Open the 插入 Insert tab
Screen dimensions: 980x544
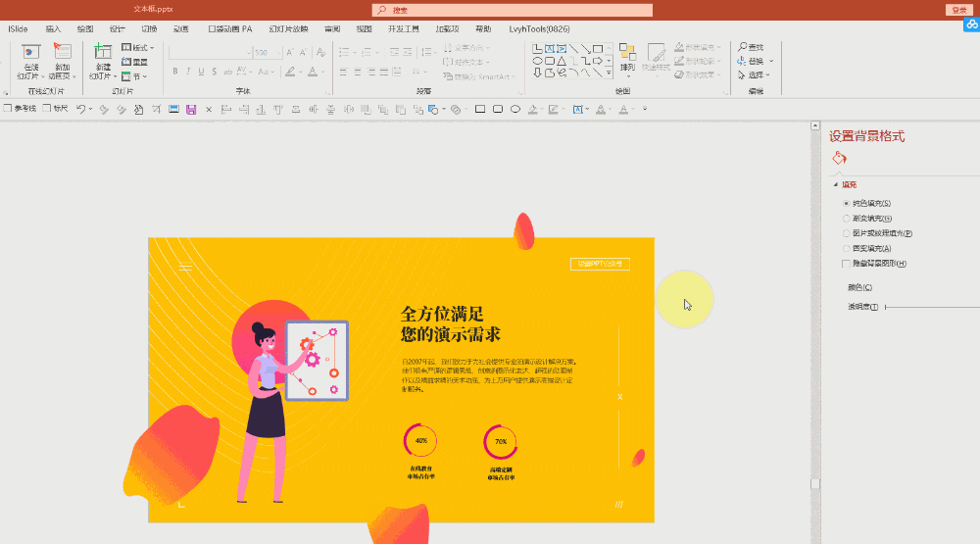(53, 29)
